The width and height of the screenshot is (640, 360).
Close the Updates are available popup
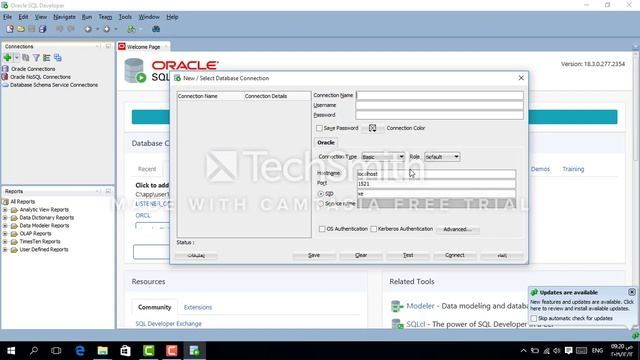(632, 292)
